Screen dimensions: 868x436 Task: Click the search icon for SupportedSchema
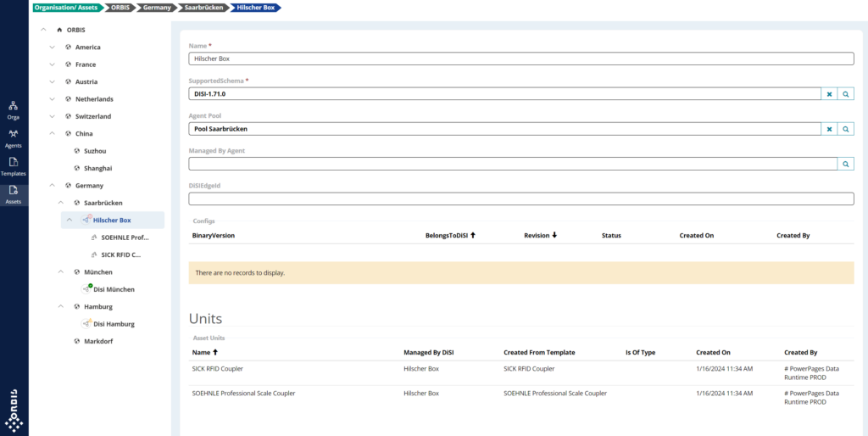point(845,94)
